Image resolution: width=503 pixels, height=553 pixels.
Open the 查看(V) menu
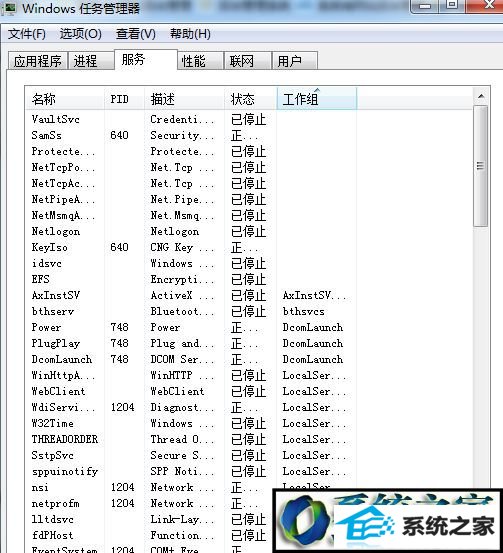[136, 34]
